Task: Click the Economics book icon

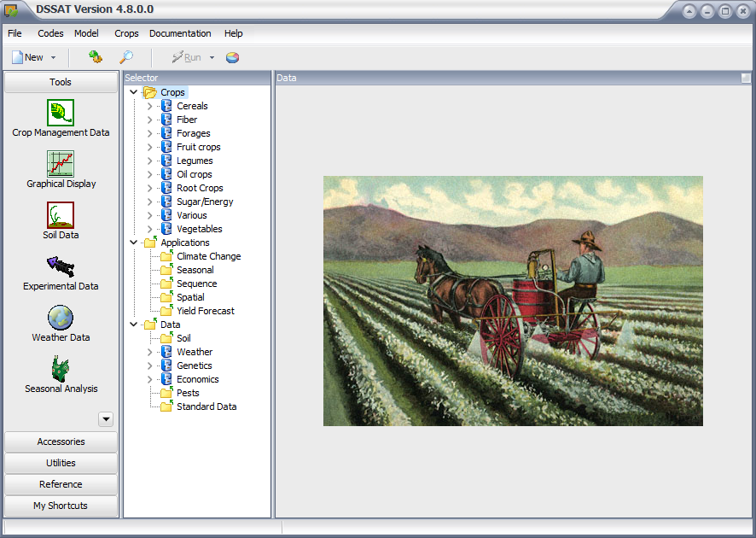Action: pos(166,379)
